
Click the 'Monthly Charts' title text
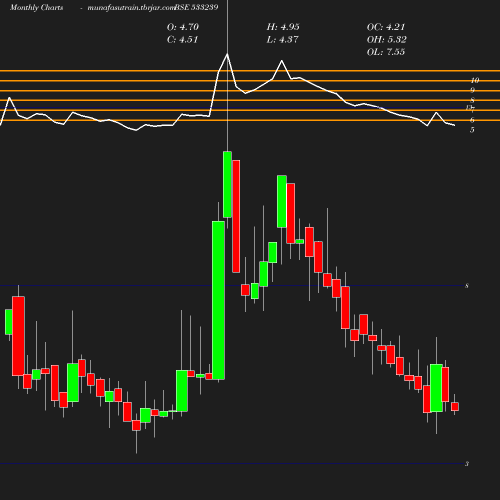click(36, 7)
